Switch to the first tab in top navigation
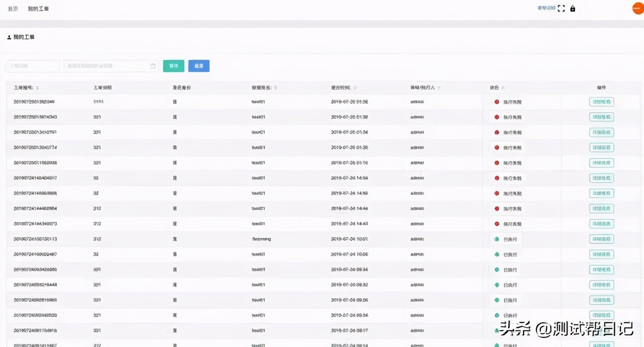This screenshot has height=347, width=644. 13,9
